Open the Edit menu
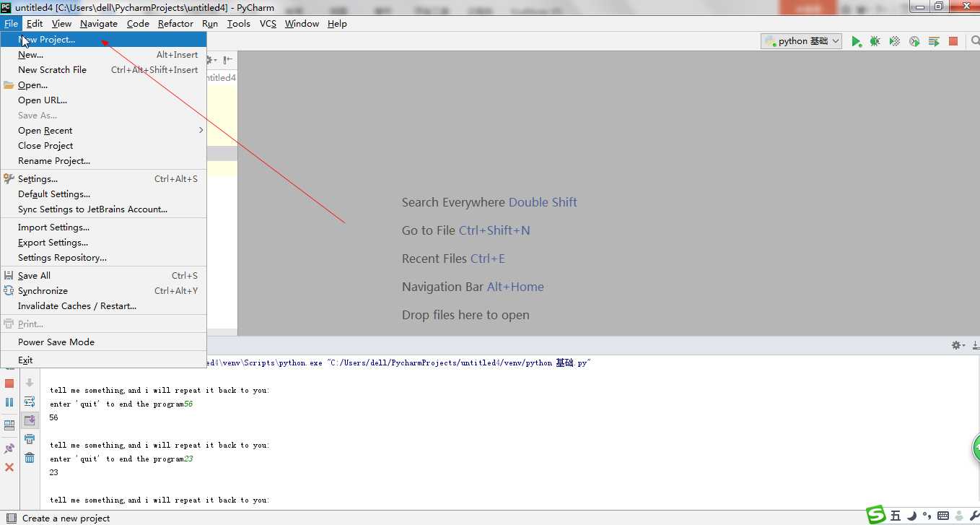 pyautogui.click(x=35, y=24)
